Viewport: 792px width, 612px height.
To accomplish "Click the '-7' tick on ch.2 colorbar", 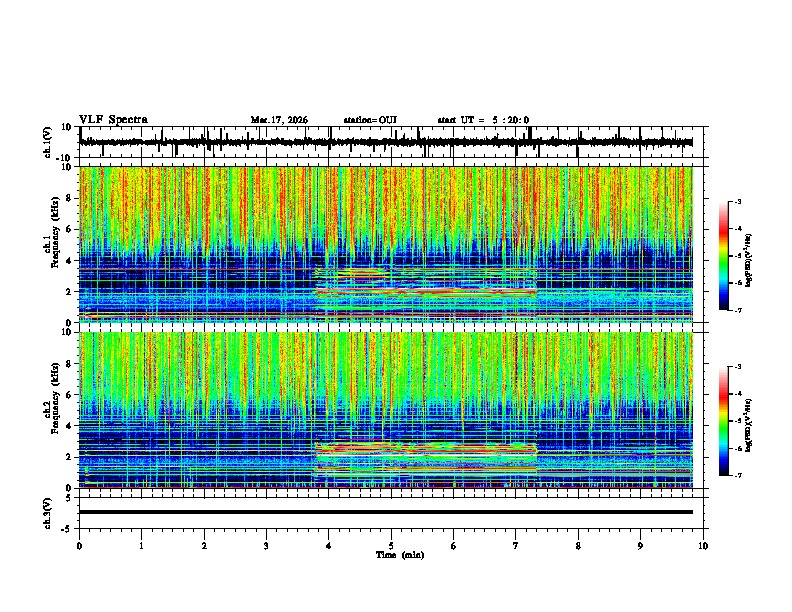I will [738, 475].
